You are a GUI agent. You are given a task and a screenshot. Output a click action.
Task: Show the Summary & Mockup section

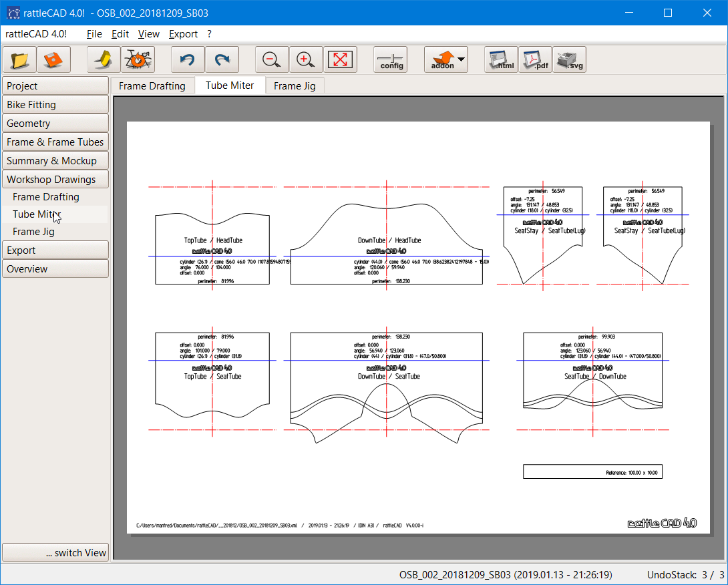(x=55, y=161)
